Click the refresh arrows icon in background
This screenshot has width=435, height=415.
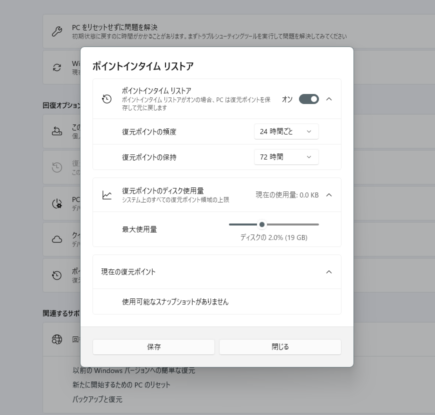(57, 68)
